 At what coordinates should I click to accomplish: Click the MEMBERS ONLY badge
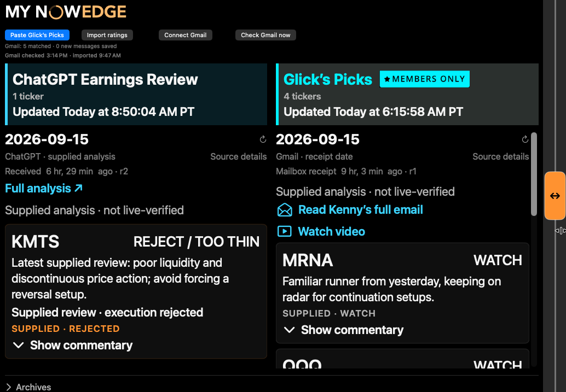pyautogui.click(x=425, y=79)
